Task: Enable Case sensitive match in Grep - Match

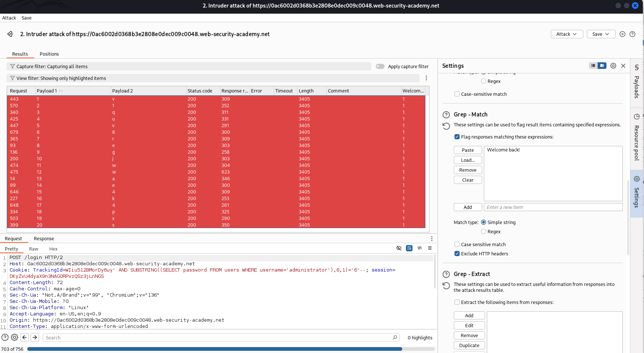Action: pos(457,244)
